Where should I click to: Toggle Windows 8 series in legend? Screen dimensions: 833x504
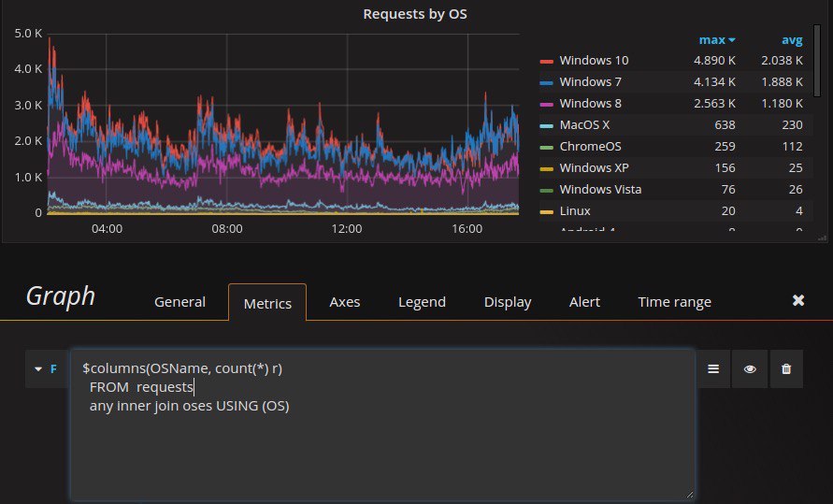590,103
